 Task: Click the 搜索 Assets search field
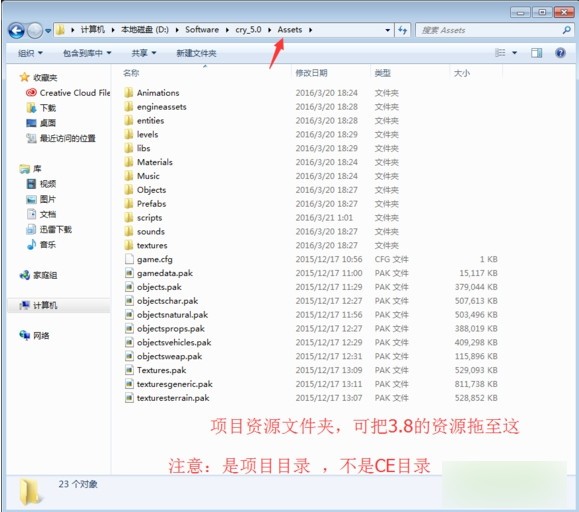click(489, 30)
